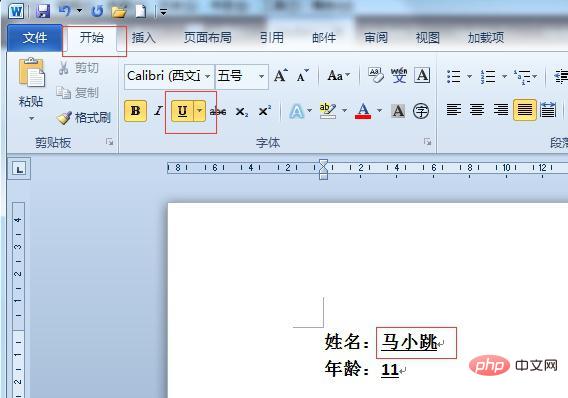Switch to the 插入 tab
This screenshot has height=398, width=568.
(x=143, y=38)
